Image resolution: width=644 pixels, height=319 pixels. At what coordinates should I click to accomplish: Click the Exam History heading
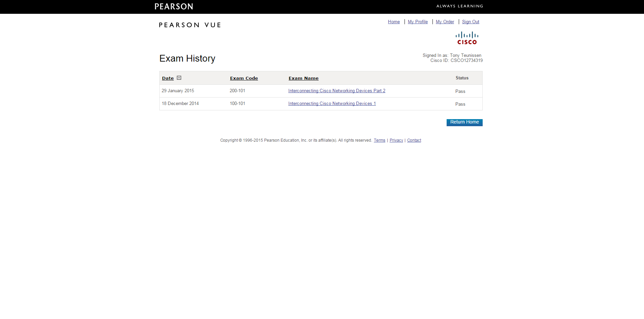pos(187,59)
